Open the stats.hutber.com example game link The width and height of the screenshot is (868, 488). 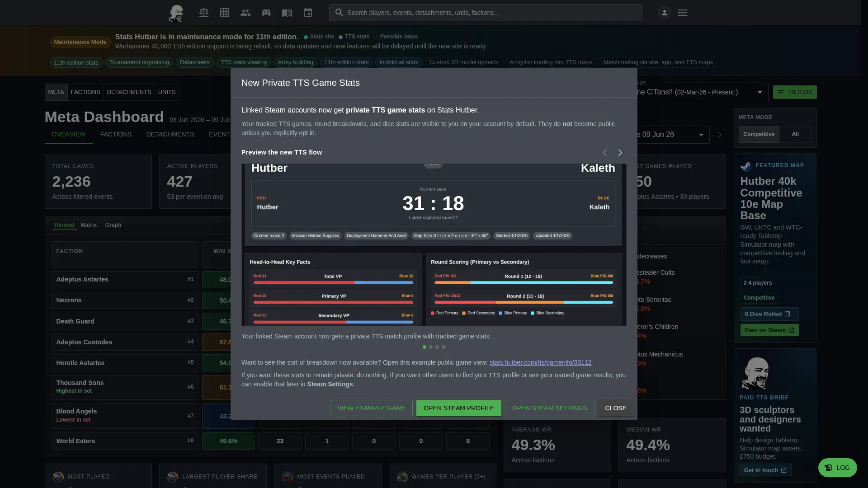click(x=540, y=362)
